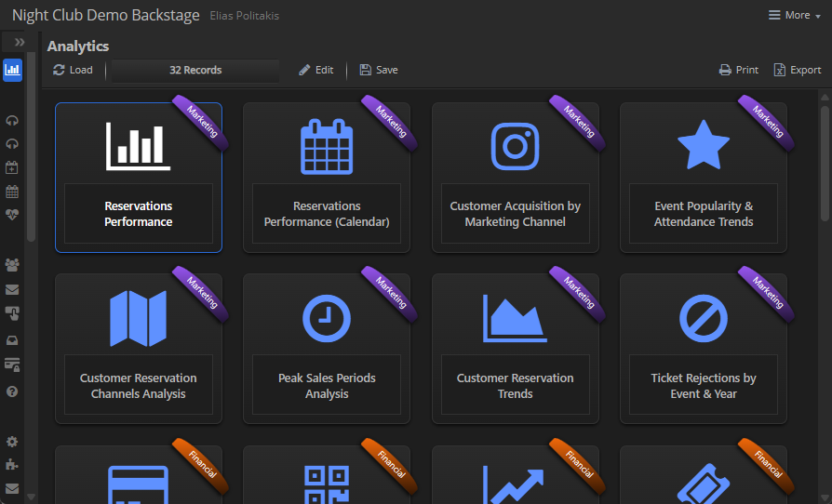Screen dimensions: 832x504
Task: Open Ticket Rejections by Event & Year
Action: point(704,349)
